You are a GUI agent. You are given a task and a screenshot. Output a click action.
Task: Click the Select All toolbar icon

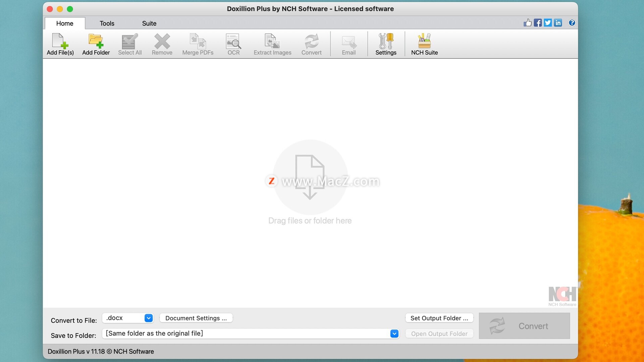click(130, 44)
